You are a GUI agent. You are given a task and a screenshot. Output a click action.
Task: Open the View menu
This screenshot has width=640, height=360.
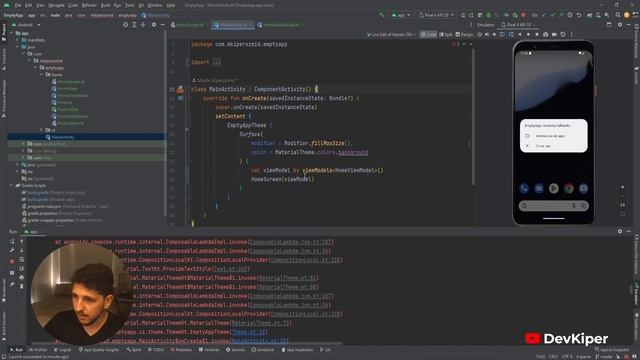(x=40, y=5)
